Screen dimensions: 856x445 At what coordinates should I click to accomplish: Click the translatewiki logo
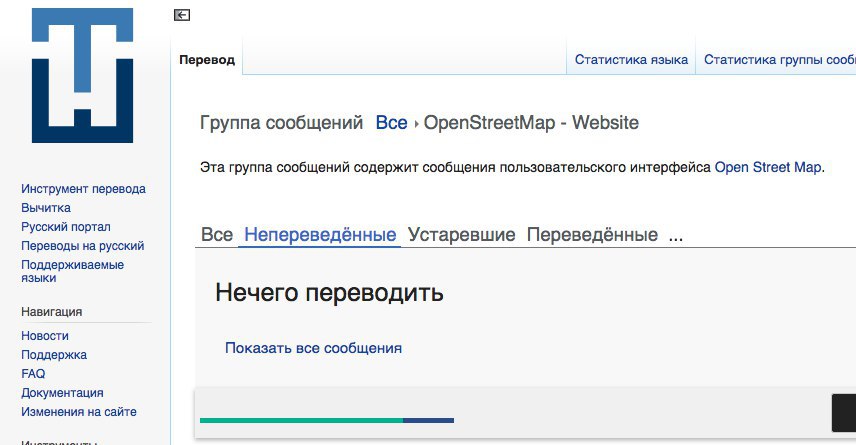pyautogui.click(x=82, y=75)
